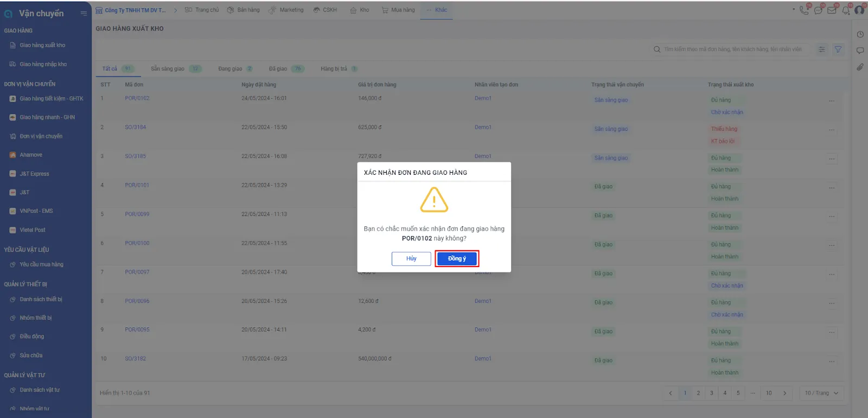Open comment icon on right rail
The width and height of the screenshot is (868, 418).
tap(860, 50)
